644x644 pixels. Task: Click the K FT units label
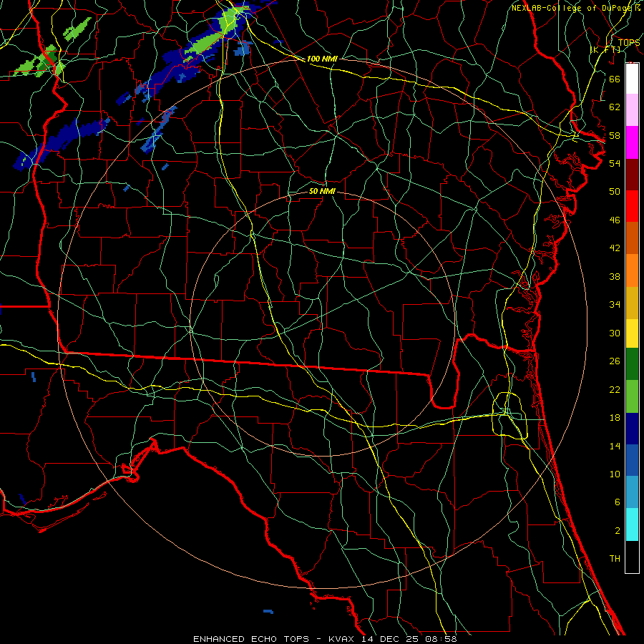(x=605, y=49)
